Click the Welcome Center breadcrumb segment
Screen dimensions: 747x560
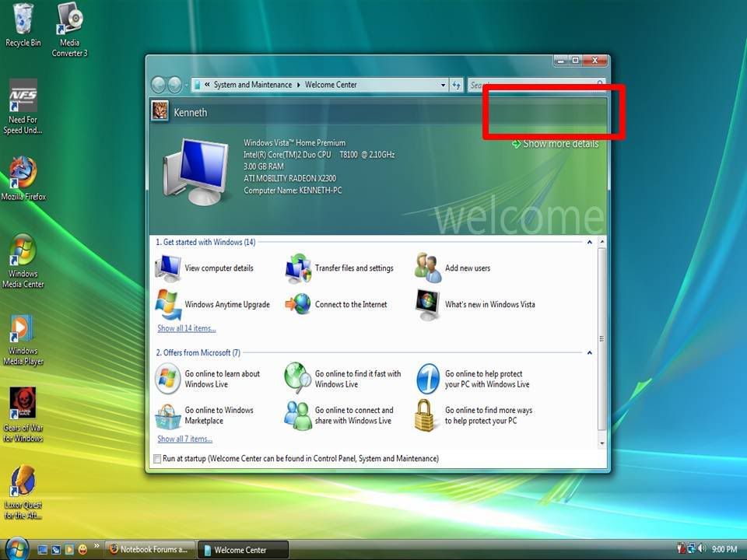[331, 85]
